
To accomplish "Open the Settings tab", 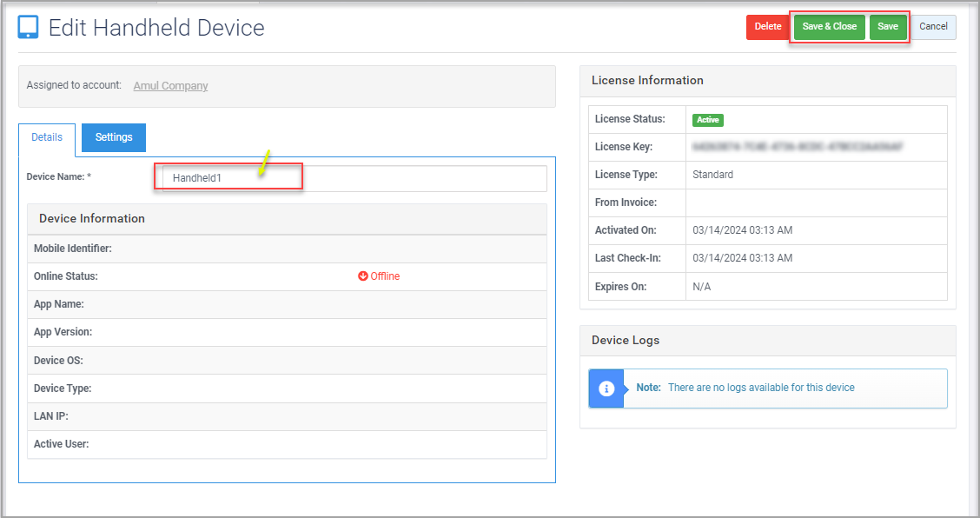I will coord(114,137).
